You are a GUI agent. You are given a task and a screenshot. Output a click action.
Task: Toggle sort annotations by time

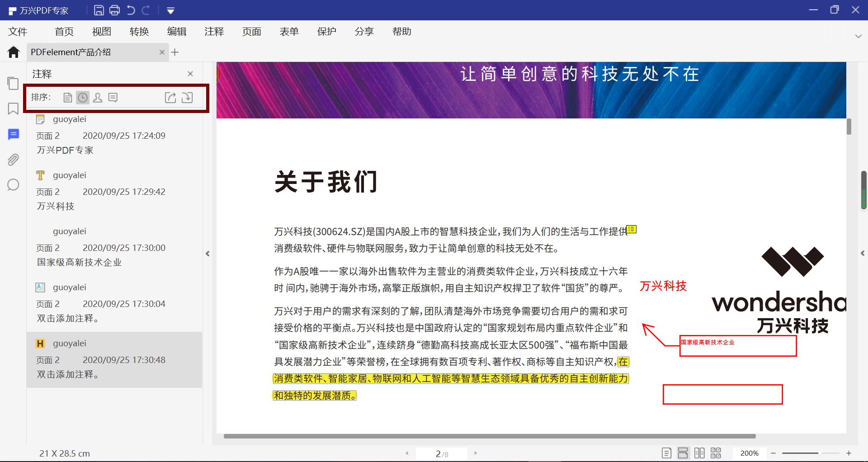82,97
